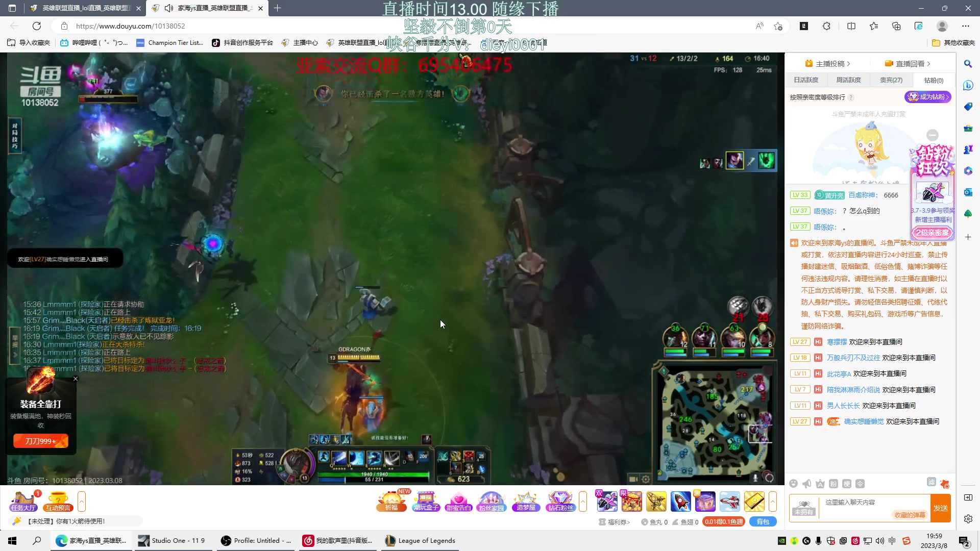The image size is (980, 551).
Task: Switch to 周活跃度 tab
Action: (x=848, y=80)
